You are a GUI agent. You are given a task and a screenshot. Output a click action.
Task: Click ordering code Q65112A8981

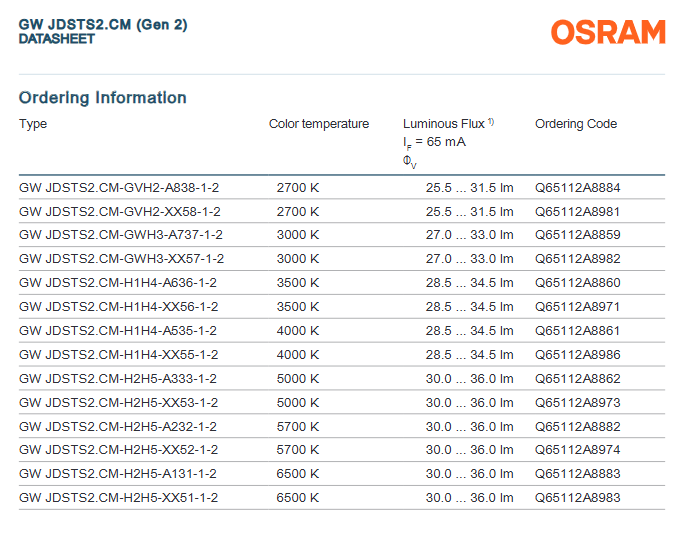(577, 212)
